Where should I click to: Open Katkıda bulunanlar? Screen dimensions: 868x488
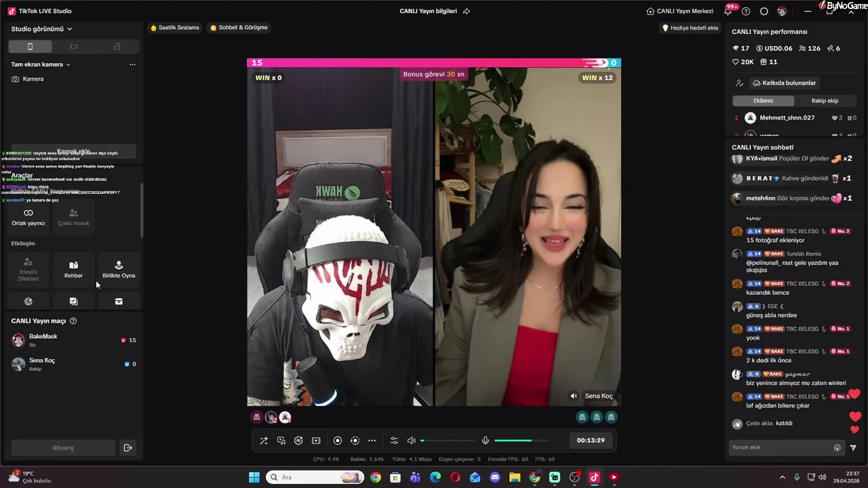tap(785, 83)
